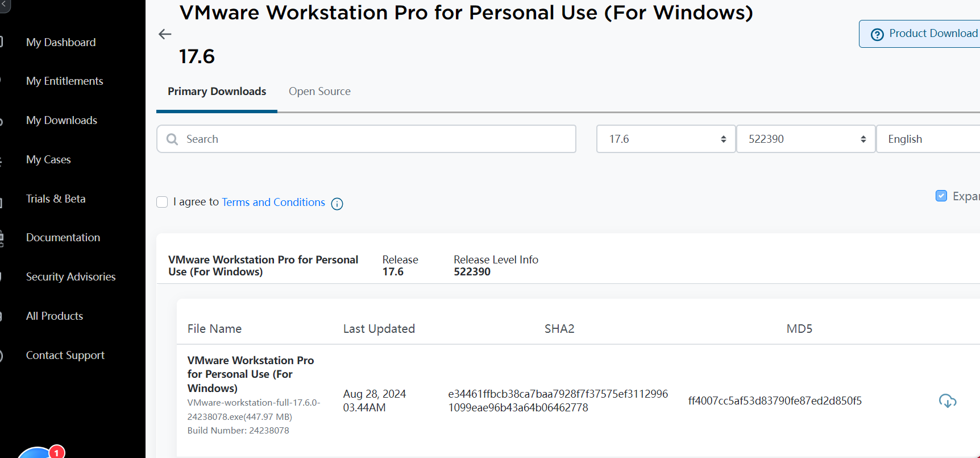
Task: Switch to the Primary Downloads tab
Action: pos(217,91)
